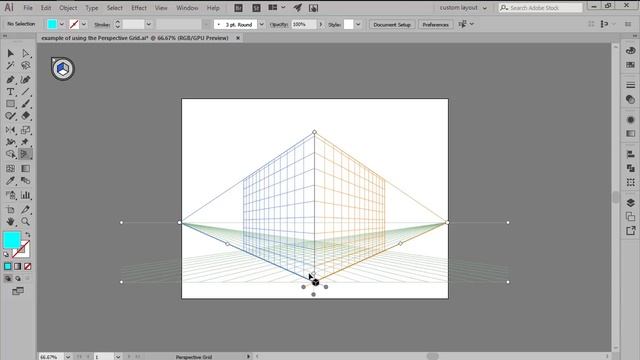The image size is (640, 360).
Task: Select the Scale tool
Action: 26,130
